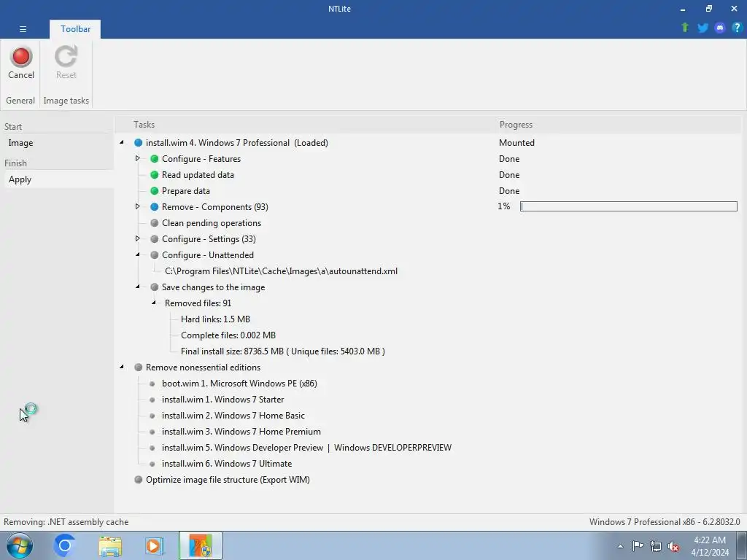Click the red Cancel button
This screenshot has width=747, height=560.
(21, 63)
